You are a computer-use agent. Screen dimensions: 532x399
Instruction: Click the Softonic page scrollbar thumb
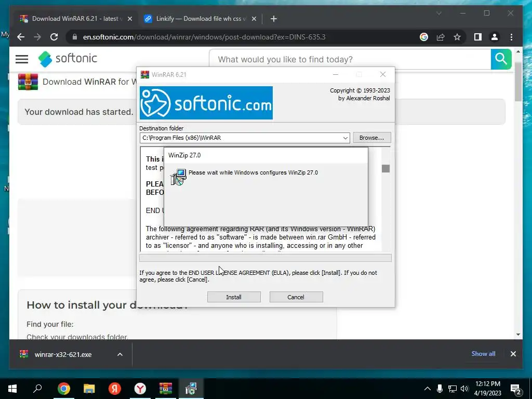click(x=518, y=82)
